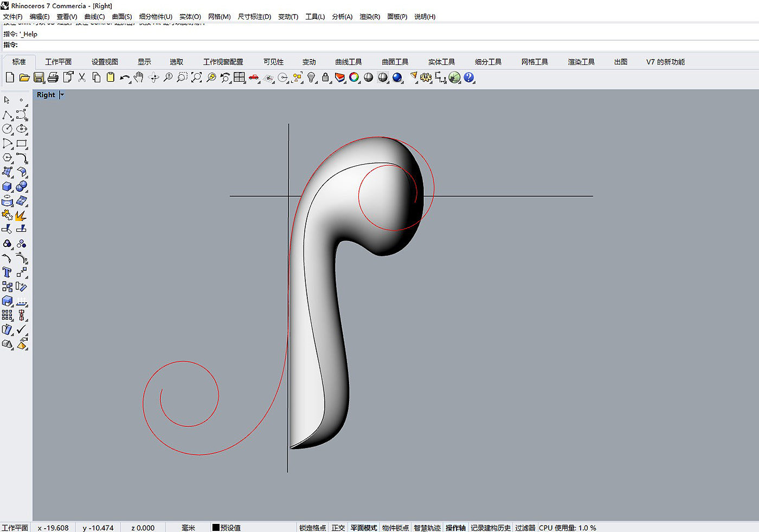Viewport: 759px width, 532px height.
Task: Open the Help question mark icon
Action: coord(469,77)
